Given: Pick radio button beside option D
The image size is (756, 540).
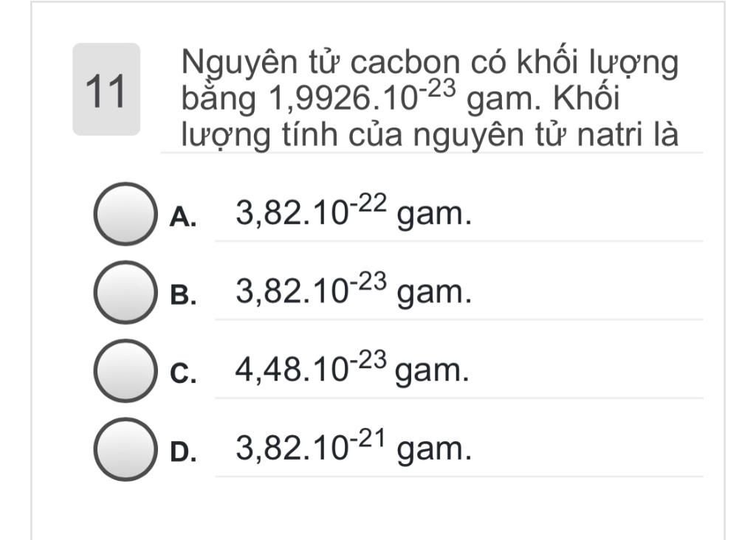Looking at the screenshot, I should [x=126, y=449].
